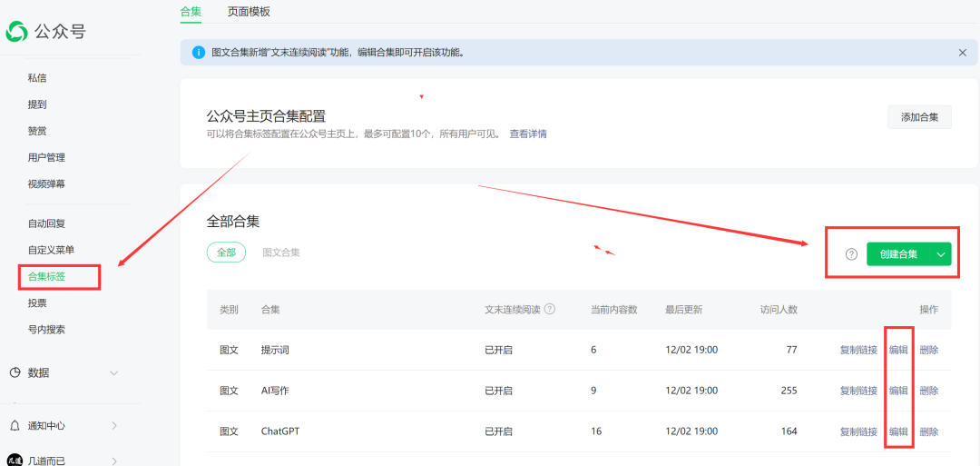Click visitor count 255 in AI写作 row
Viewport: 980px width, 466px height.
789,391
